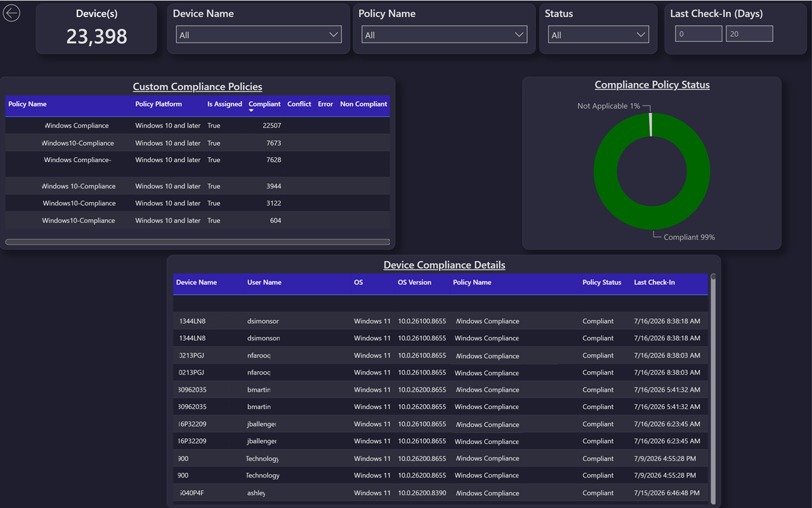Open the Device Name slicer dropdown
Screen dimensions: 812x508
click(x=259, y=35)
